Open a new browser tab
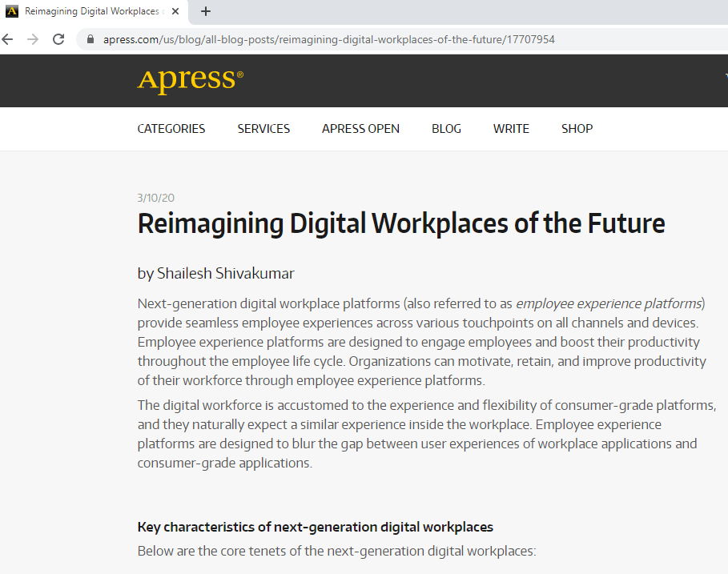728x574 pixels. click(206, 11)
